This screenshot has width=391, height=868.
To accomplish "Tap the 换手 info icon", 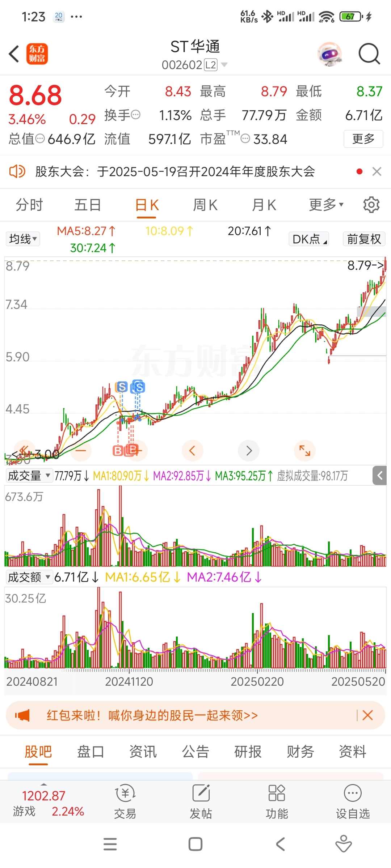I will (x=135, y=115).
